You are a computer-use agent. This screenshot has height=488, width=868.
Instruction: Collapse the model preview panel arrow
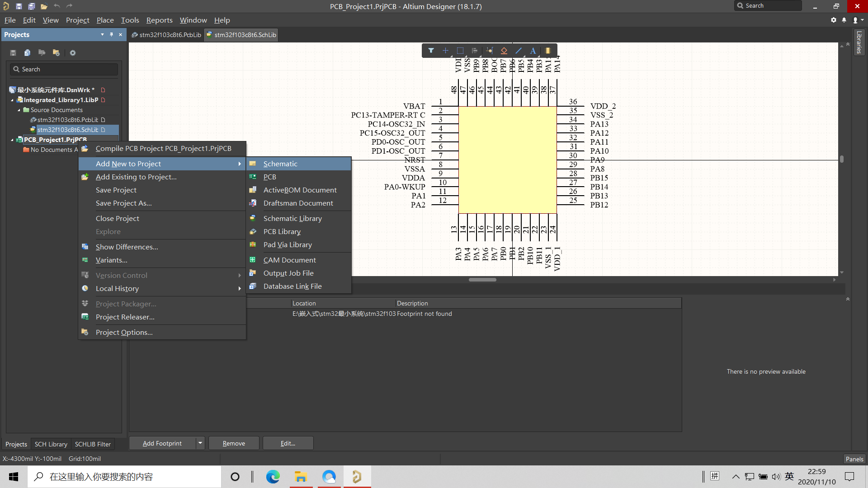click(x=848, y=299)
